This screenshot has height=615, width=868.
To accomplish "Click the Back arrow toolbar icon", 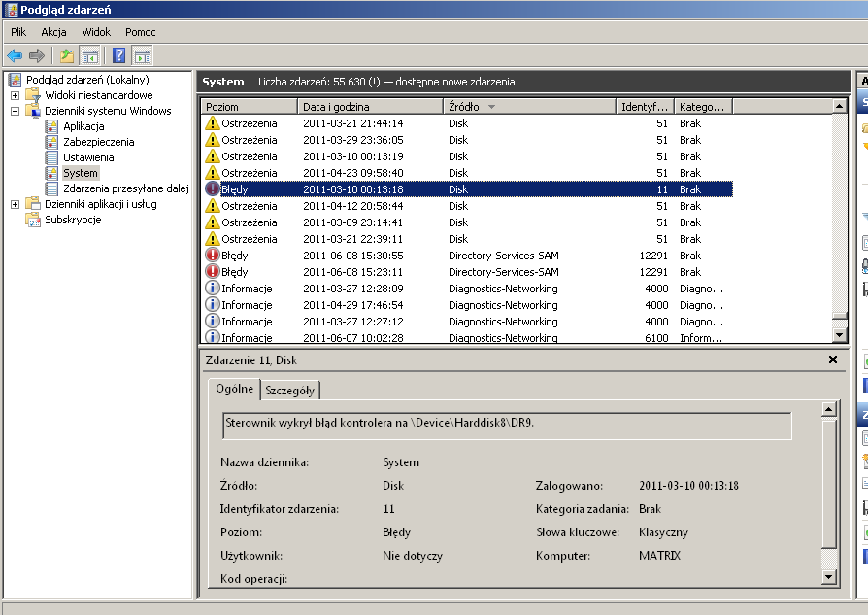I will tap(15, 55).
